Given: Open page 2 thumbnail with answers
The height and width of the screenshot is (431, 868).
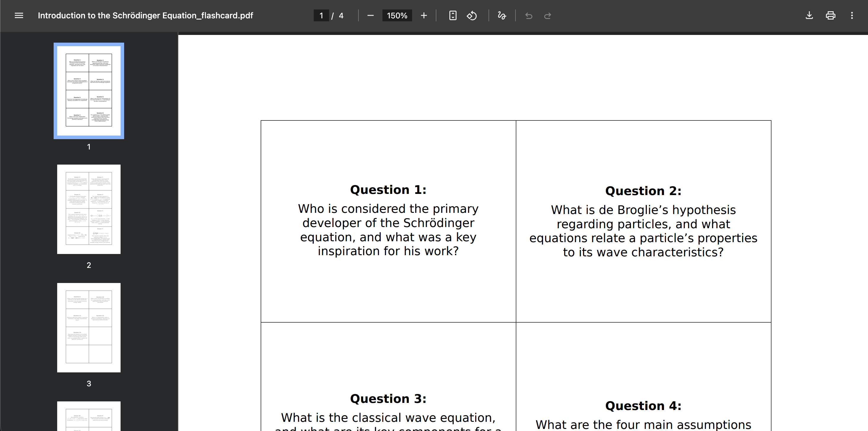Looking at the screenshot, I should [x=89, y=209].
